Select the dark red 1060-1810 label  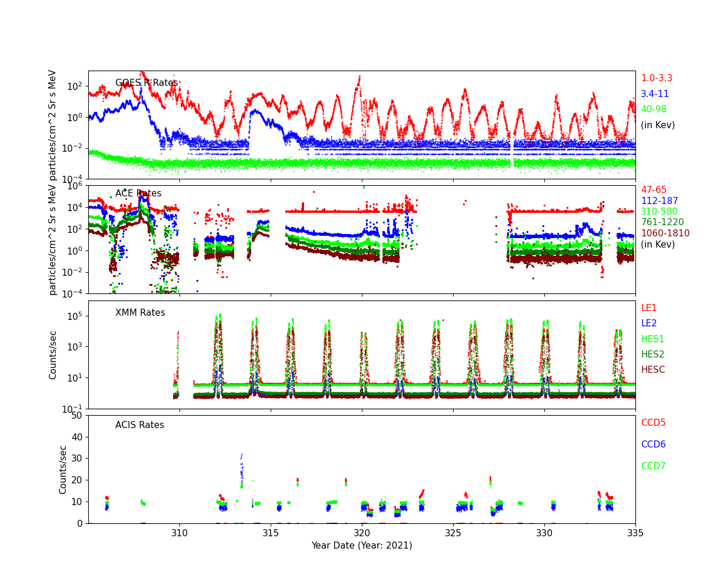point(665,233)
